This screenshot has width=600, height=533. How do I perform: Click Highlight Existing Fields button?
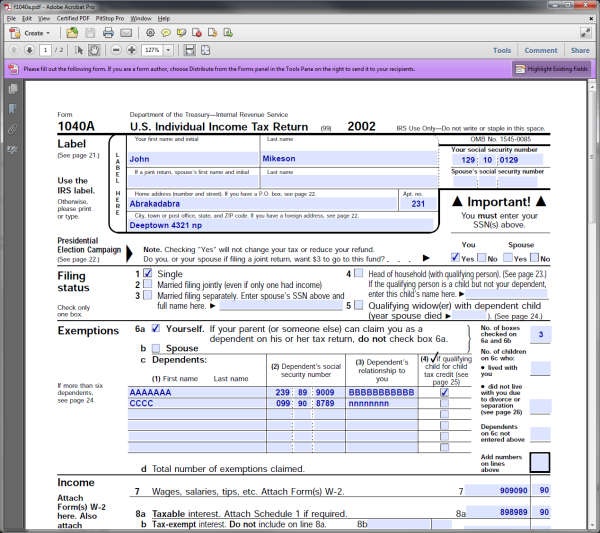pyautogui.click(x=551, y=69)
